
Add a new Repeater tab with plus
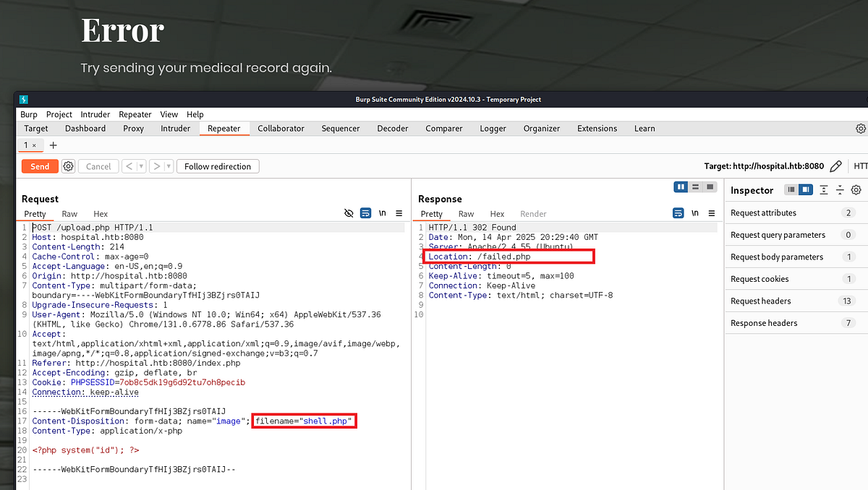tap(53, 145)
